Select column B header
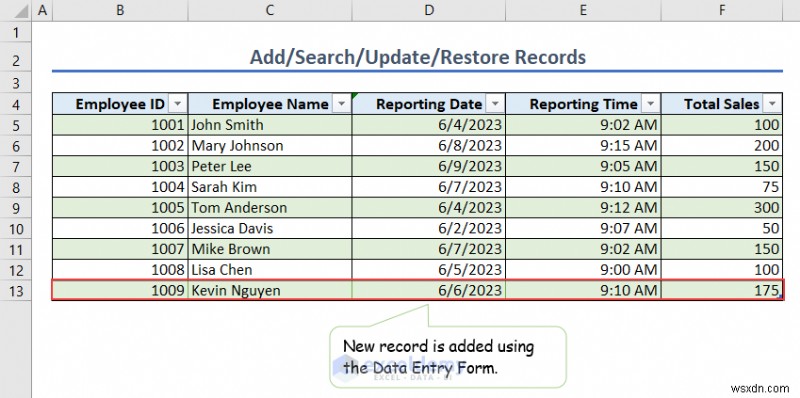 [120, 10]
